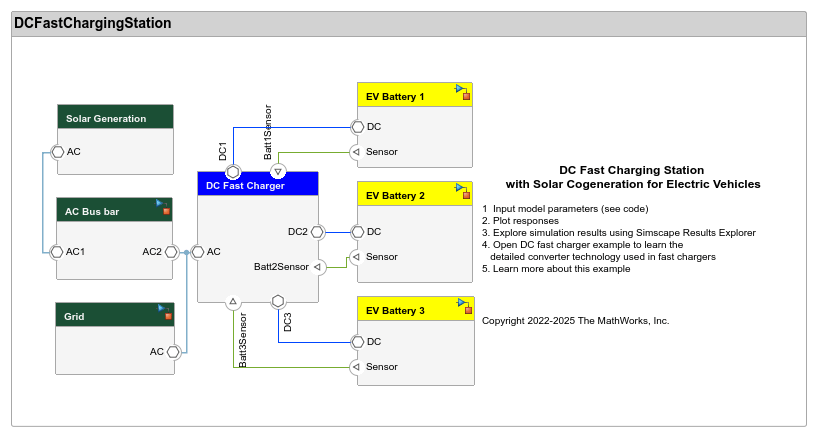Select the AC port on Solar Generation

pyautogui.click(x=57, y=152)
